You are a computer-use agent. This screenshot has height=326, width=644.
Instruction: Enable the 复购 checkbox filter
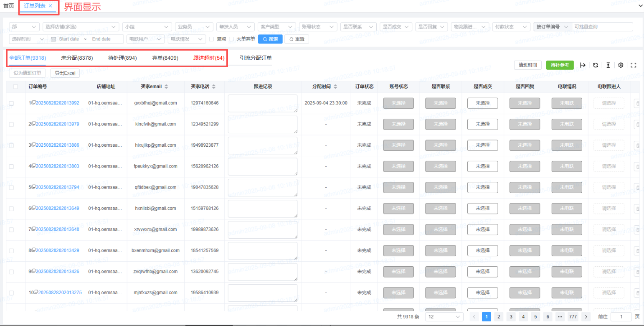pyautogui.click(x=212, y=39)
